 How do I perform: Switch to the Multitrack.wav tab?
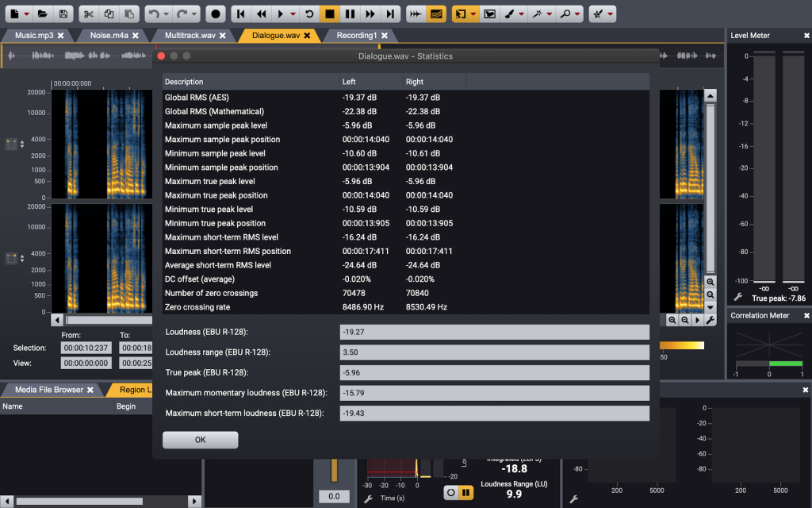click(x=190, y=36)
